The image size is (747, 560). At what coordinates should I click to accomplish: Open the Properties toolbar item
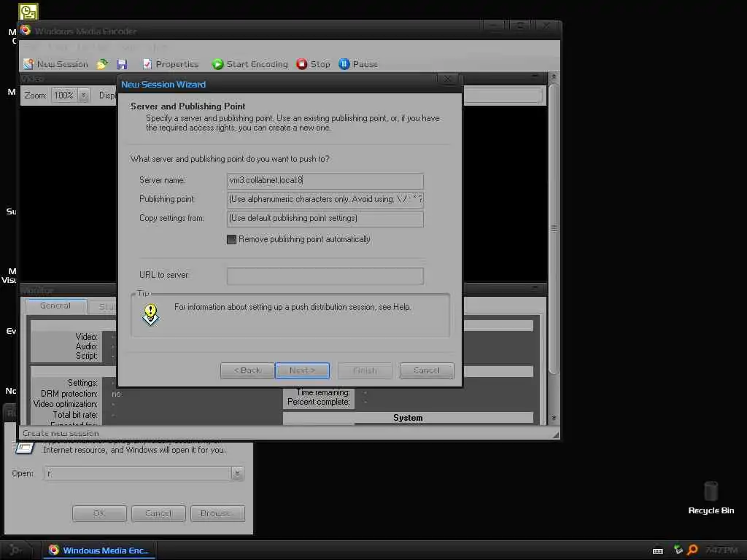click(170, 64)
